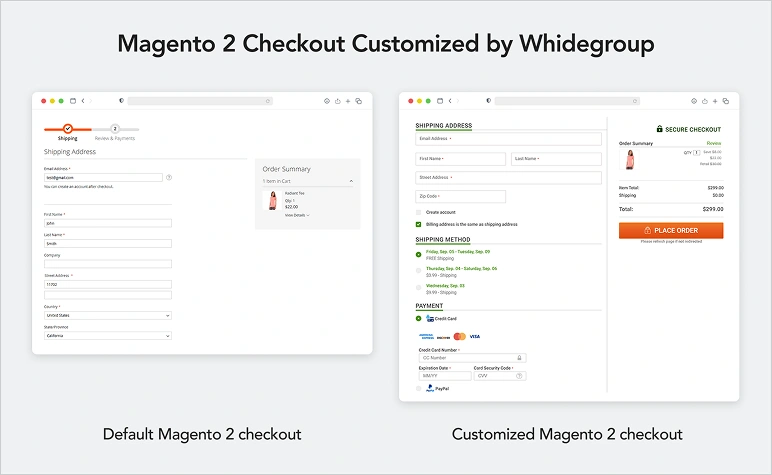Select the $3.99 Thursday shipping radio option
This screenshot has height=475, width=772.
point(418,271)
